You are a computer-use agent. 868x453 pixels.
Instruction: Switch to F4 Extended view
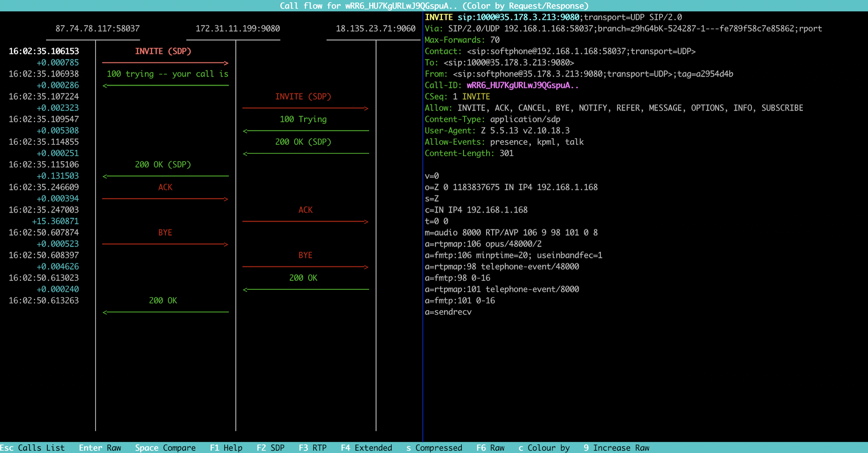[x=366, y=448]
